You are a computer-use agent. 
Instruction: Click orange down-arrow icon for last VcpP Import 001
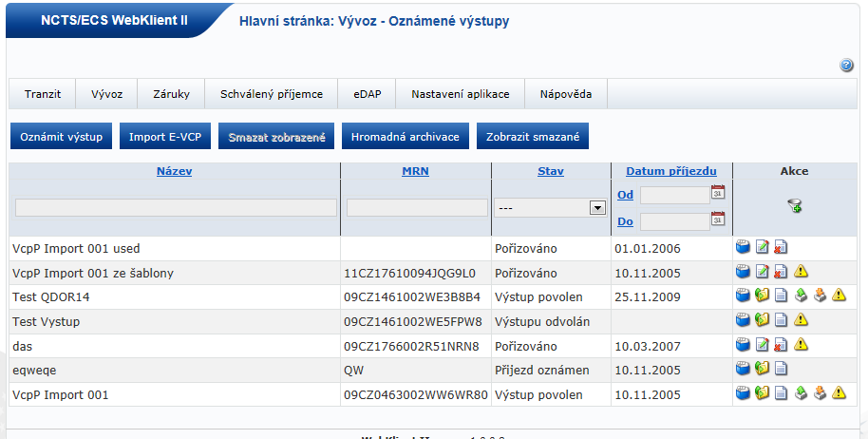(x=820, y=393)
